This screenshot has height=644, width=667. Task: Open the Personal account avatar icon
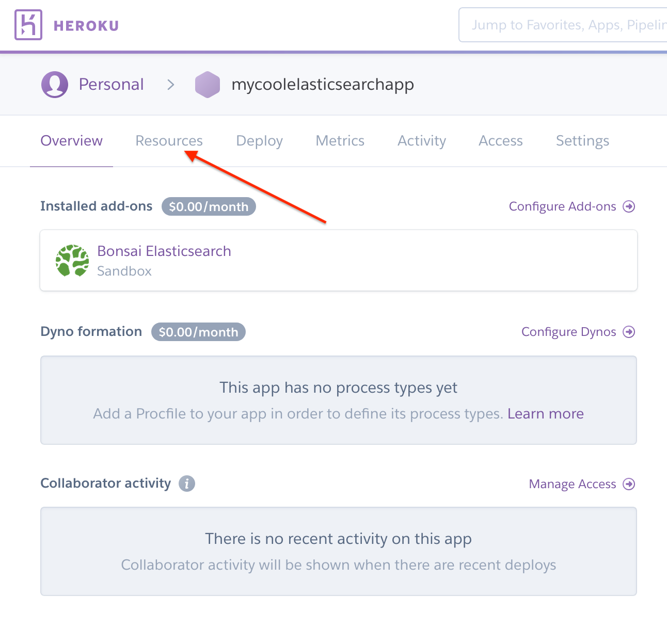[x=54, y=84]
